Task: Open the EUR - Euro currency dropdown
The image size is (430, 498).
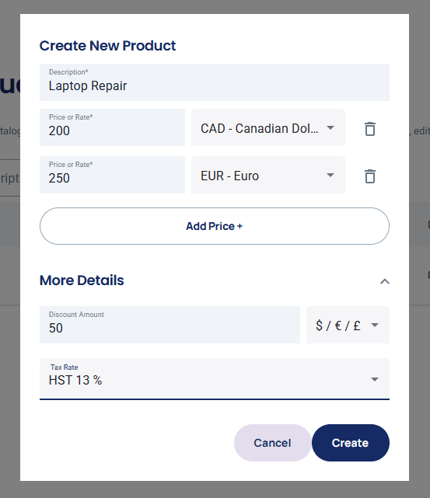Action: pos(268,175)
